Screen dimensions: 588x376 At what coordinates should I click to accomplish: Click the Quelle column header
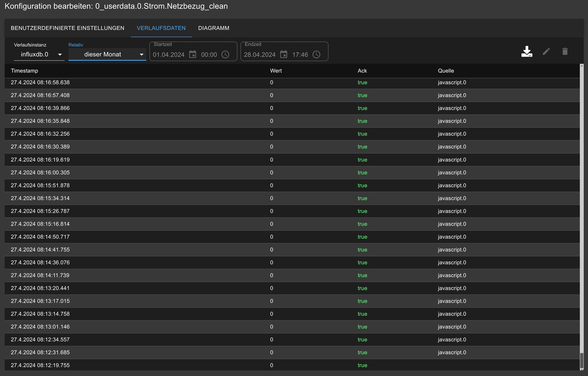(446, 71)
